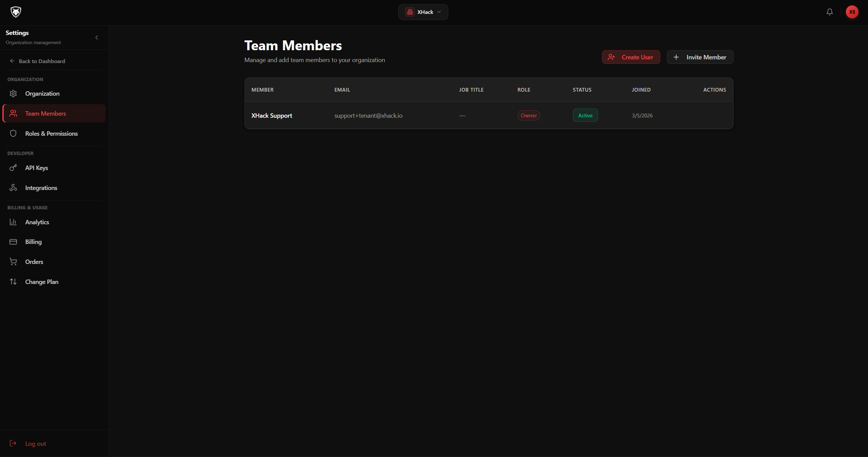868x457 pixels.
Task: Open the Billing page
Action: point(54,242)
